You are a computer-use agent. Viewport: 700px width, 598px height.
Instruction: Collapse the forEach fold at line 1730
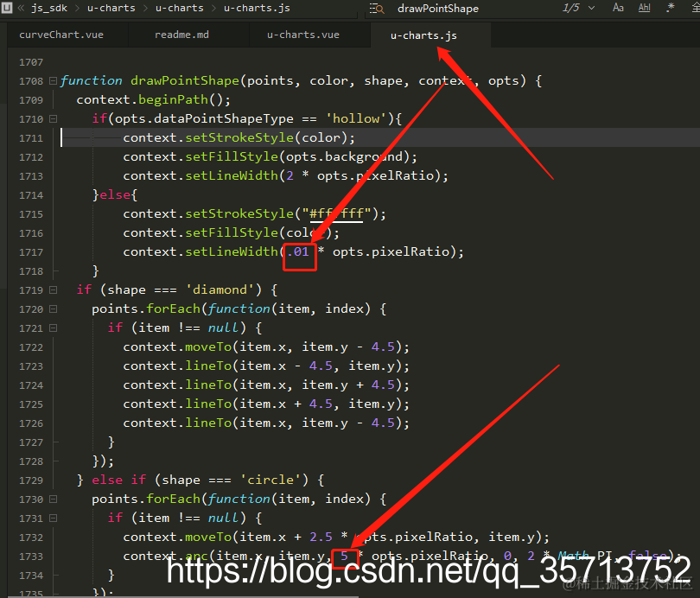(x=53, y=499)
